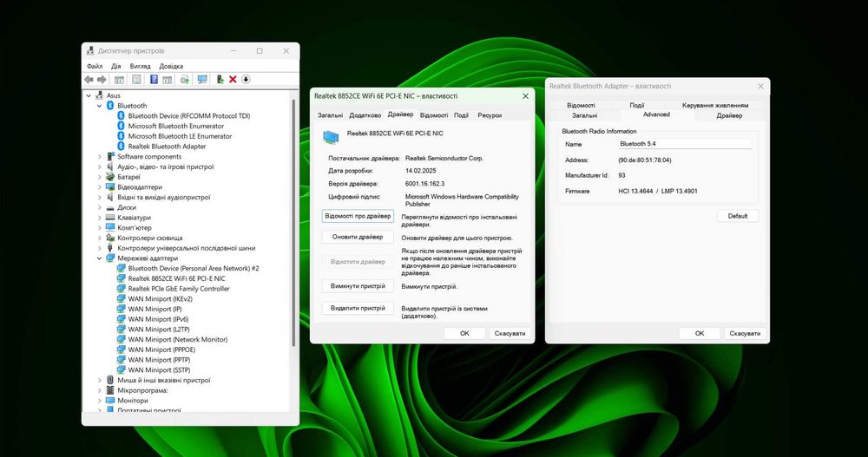Image resolution: width=868 pixels, height=457 pixels.
Task: Click the Bluetooth category icon in the tree
Action: click(x=110, y=106)
